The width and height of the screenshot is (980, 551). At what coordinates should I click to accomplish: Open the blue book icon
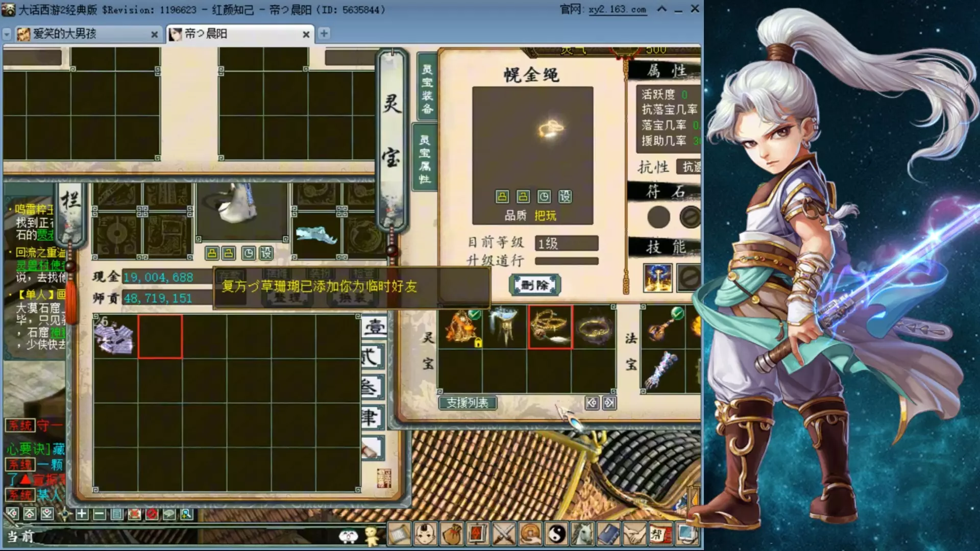(x=609, y=534)
